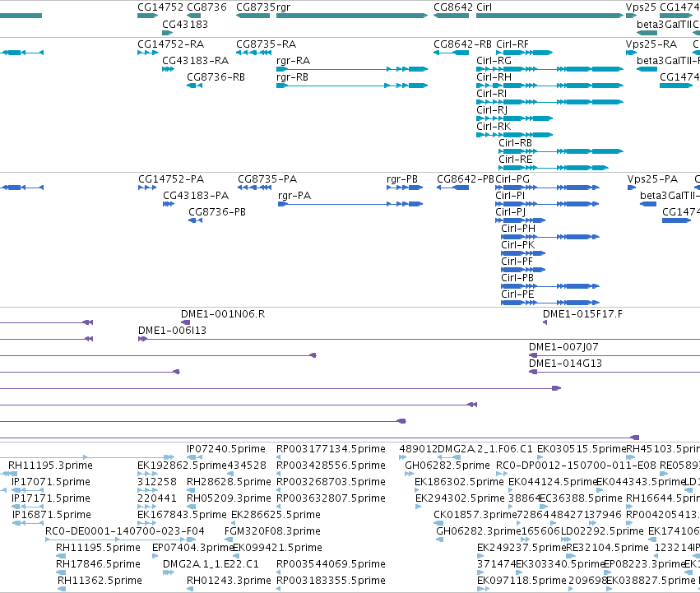Click EST EK097118.5prime
This screenshot has height=593, width=700.
483,589
